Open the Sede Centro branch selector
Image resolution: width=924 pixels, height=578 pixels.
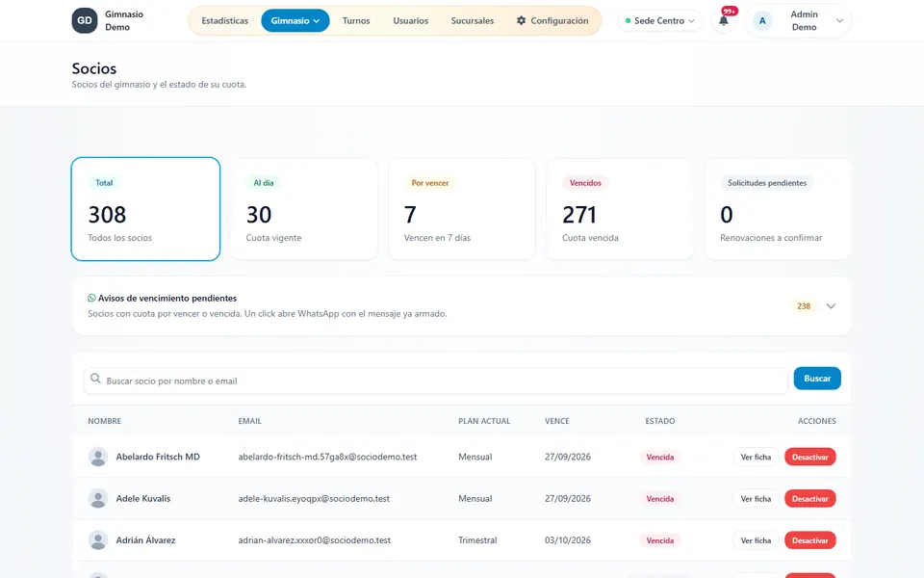[660, 20]
